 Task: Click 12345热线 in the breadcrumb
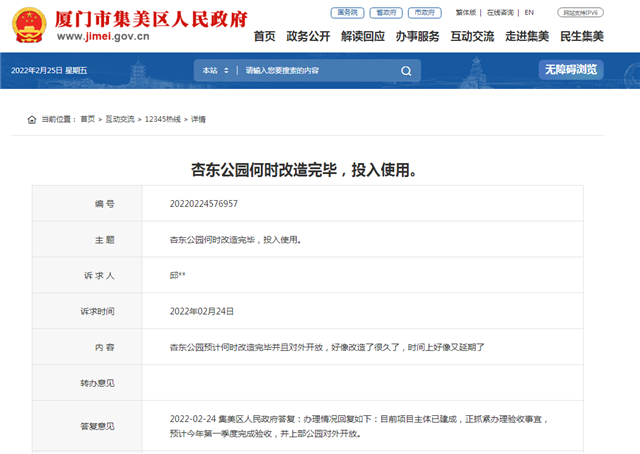[162, 119]
